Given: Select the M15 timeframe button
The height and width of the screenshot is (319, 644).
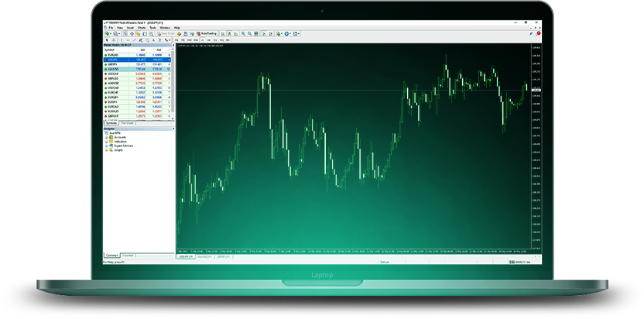Looking at the screenshot, I should pos(190,40).
